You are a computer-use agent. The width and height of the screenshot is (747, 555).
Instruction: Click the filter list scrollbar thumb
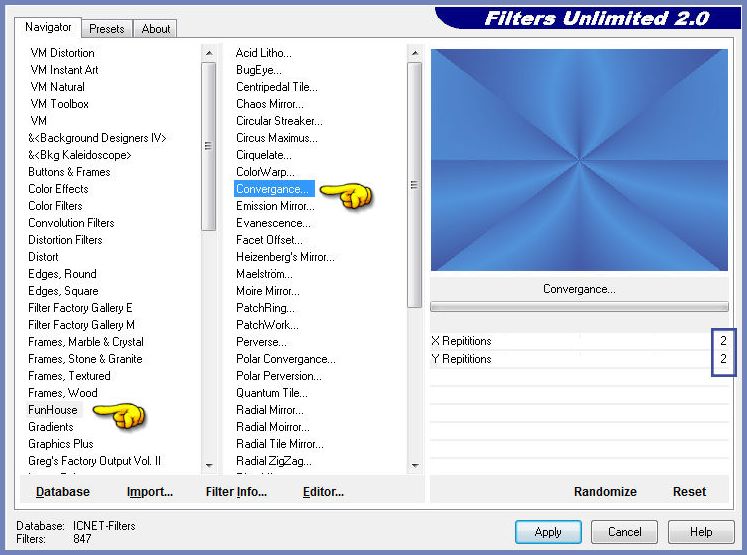(x=414, y=185)
